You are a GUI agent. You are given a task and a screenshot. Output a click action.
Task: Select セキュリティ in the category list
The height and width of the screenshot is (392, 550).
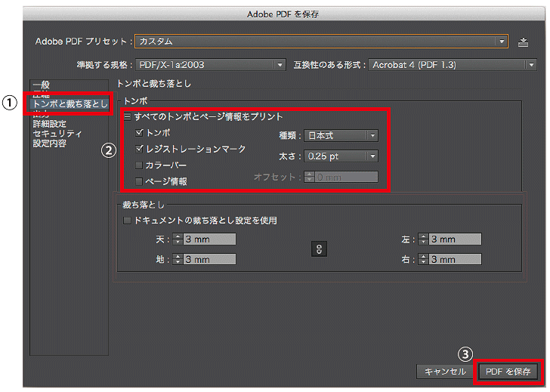(57, 134)
